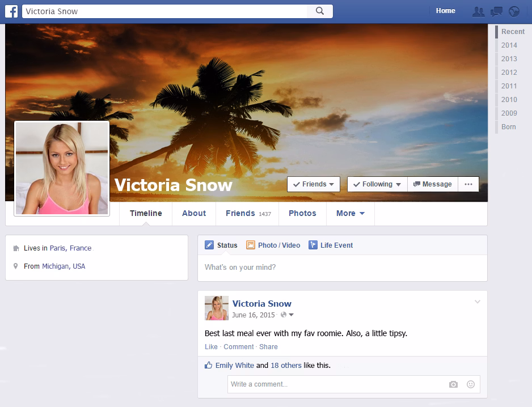Click the Victoria Snow search field

pyautogui.click(x=164, y=11)
